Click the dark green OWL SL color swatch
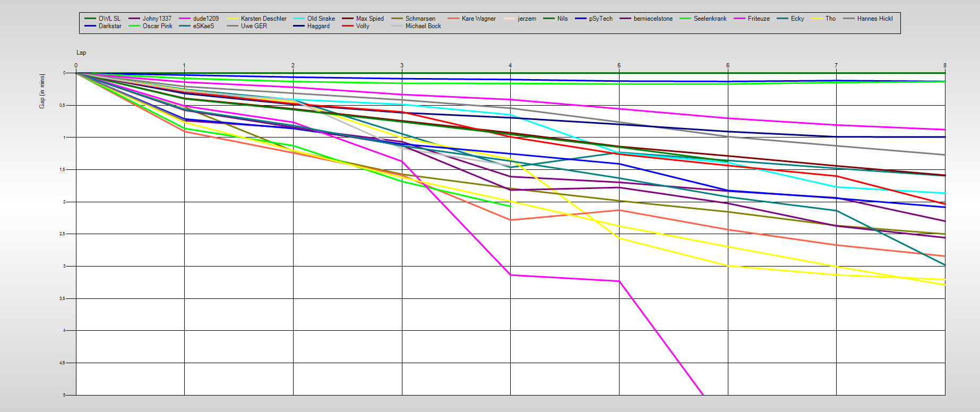Screen dimensions: 980x412 (90, 19)
